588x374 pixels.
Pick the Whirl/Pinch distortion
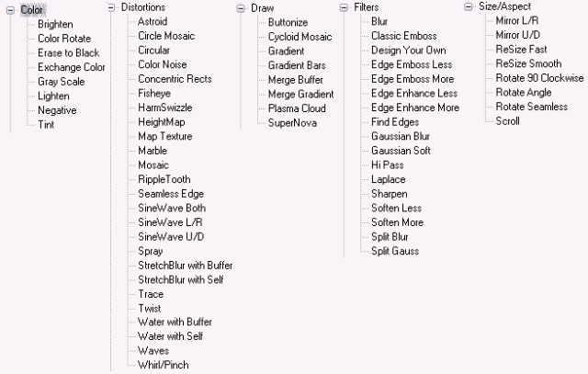pyautogui.click(x=164, y=365)
